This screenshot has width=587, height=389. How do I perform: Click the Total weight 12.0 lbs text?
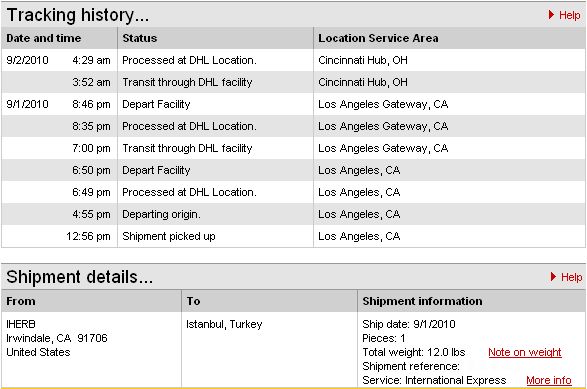coord(414,352)
